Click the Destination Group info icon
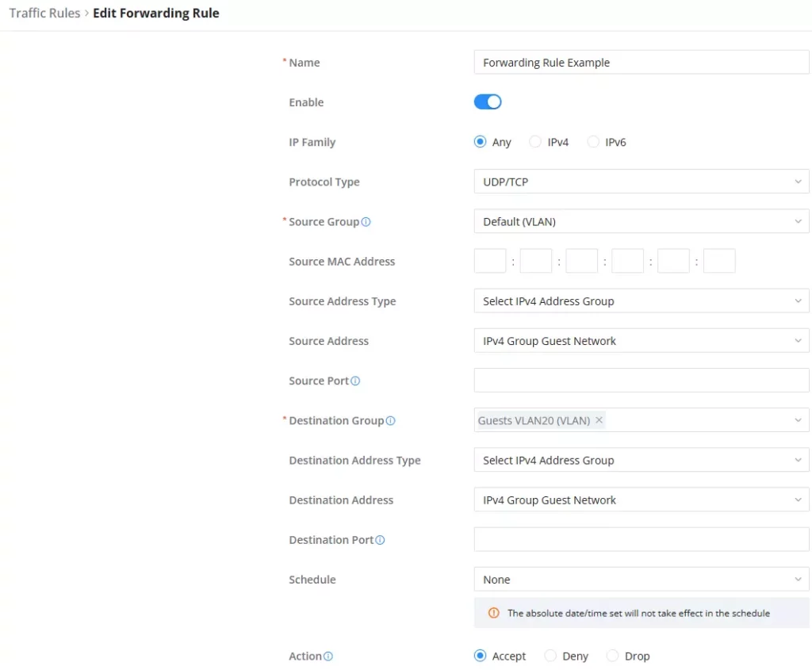The image size is (812, 670). click(390, 420)
